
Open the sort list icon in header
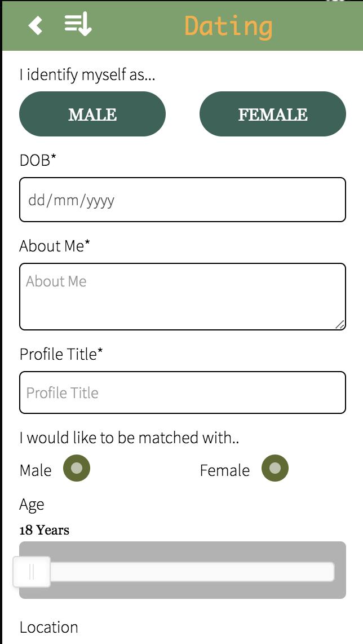coord(78,25)
